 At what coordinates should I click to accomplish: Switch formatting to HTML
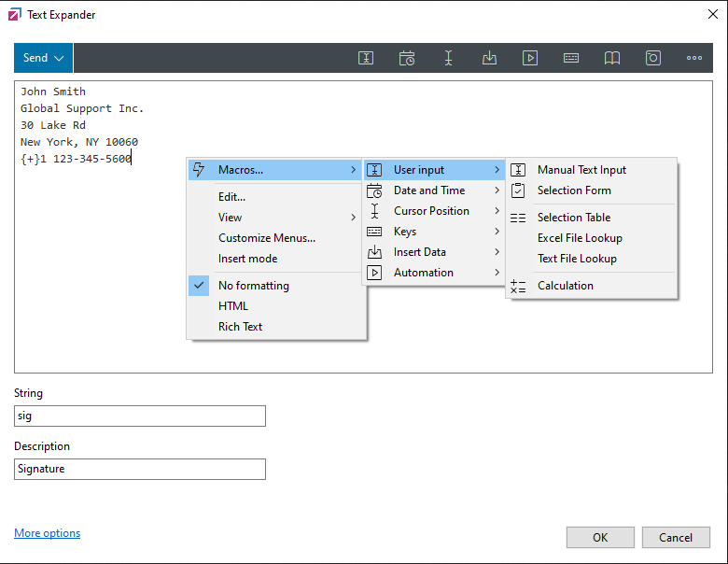[x=233, y=306]
